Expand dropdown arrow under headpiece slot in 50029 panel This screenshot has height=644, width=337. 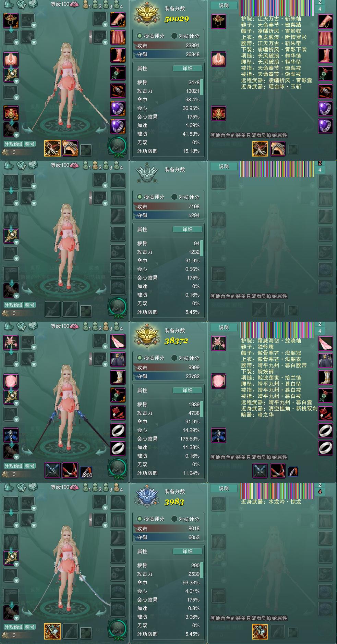coord(16,42)
